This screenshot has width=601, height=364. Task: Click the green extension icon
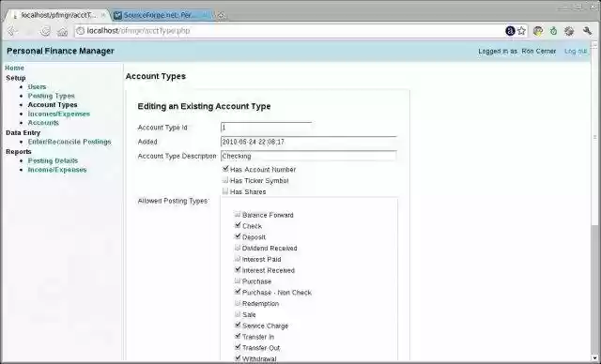[x=553, y=31]
